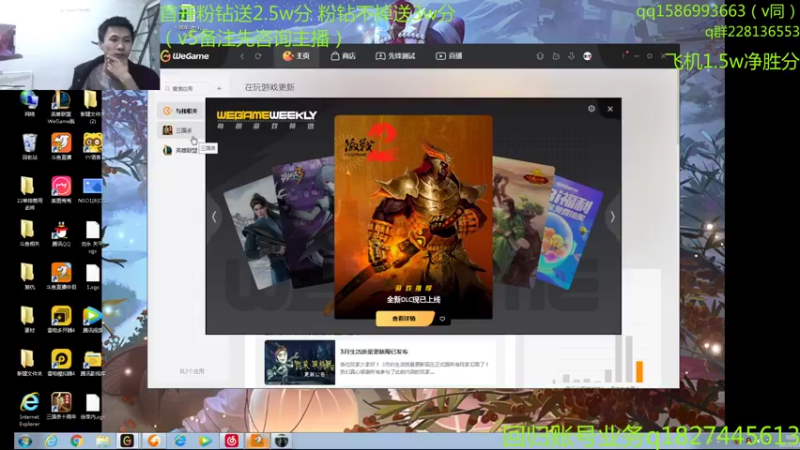Go back with the WeGame back arrow

242,56
